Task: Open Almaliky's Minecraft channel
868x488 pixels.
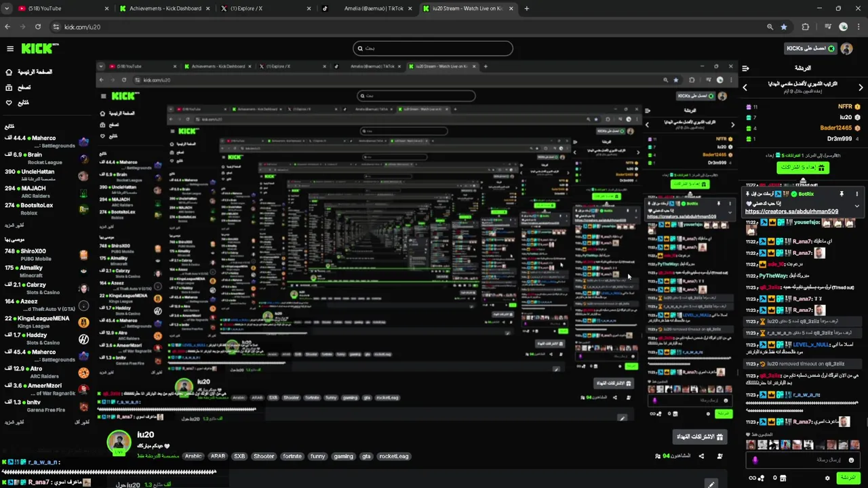Action: pyautogui.click(x=46, y=272)
